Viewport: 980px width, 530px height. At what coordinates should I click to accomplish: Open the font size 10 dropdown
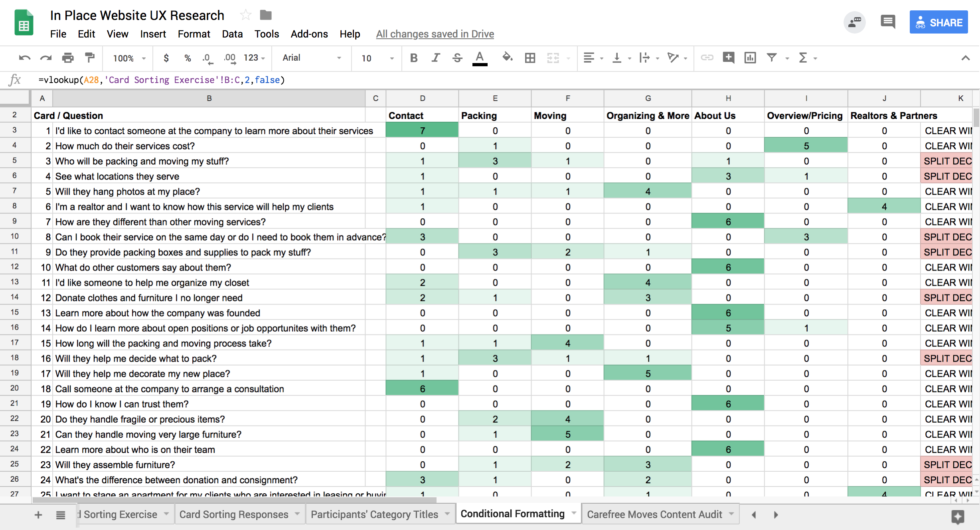point(377,58)
